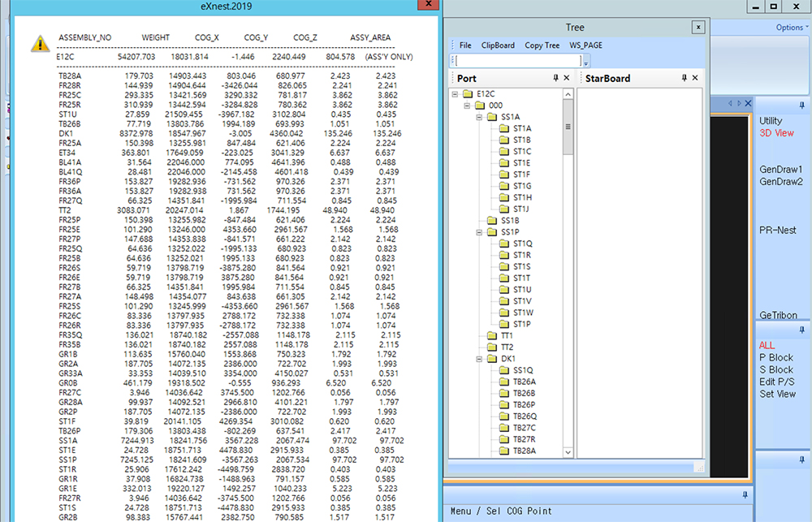
Task: Run the PR-Nest command
Action: pyautogui.click(x=777, y=231)
